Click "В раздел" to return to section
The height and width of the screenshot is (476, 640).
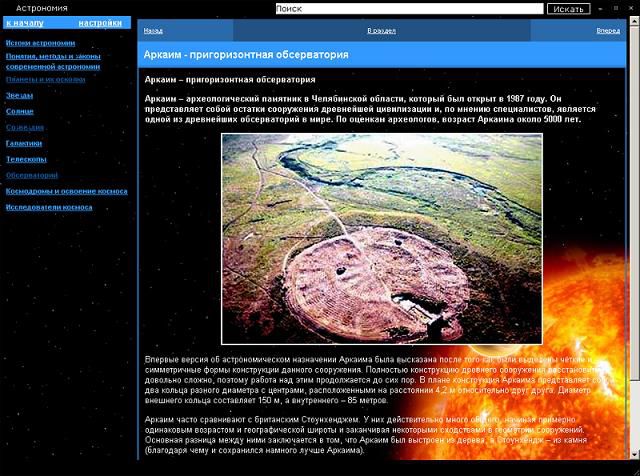pos(381,31)
